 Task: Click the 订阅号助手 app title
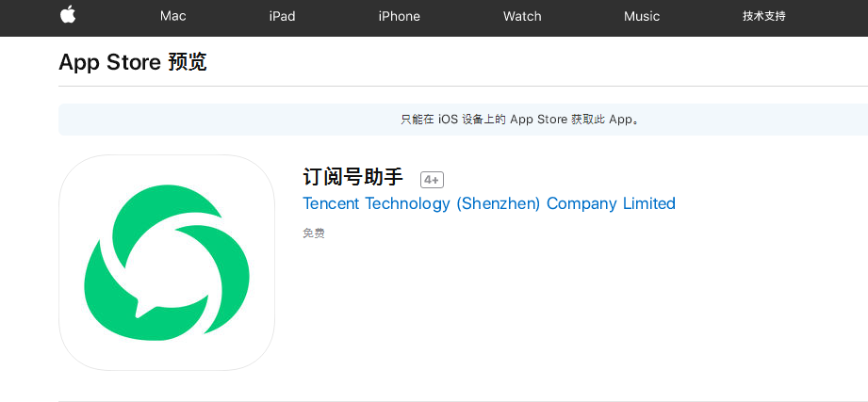point(353,178)
